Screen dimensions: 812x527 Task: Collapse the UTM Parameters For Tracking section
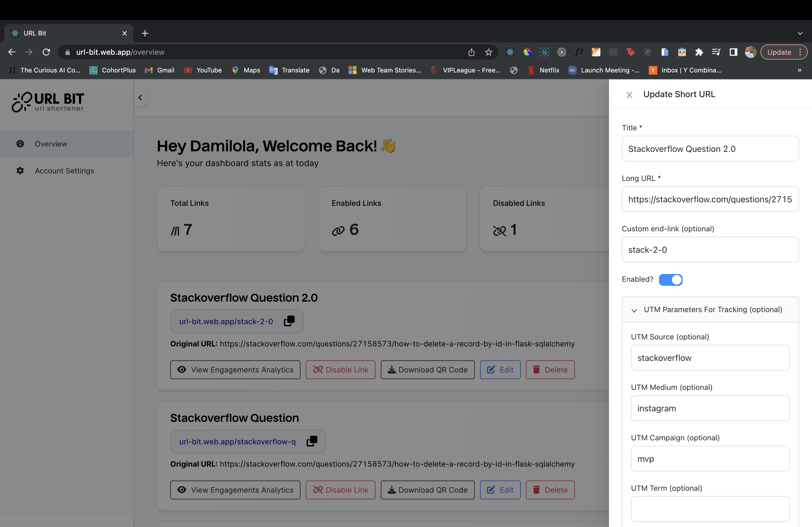tap(634, 310)
